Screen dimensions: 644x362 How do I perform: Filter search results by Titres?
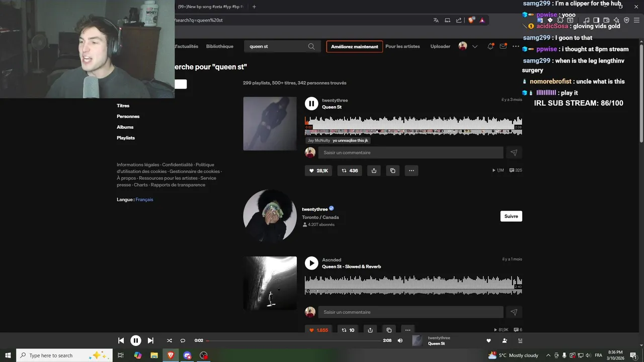(123, 106)
